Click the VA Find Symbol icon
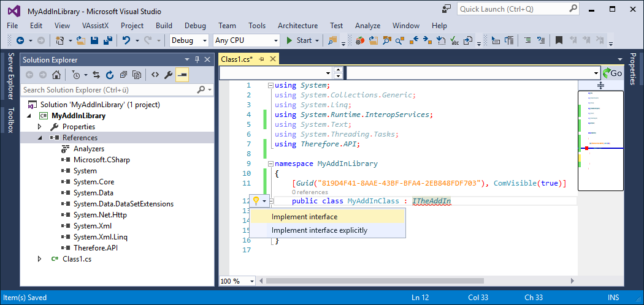Image resolution: width=644 pixels, height=305 pixels. click(x=387, y=40)
